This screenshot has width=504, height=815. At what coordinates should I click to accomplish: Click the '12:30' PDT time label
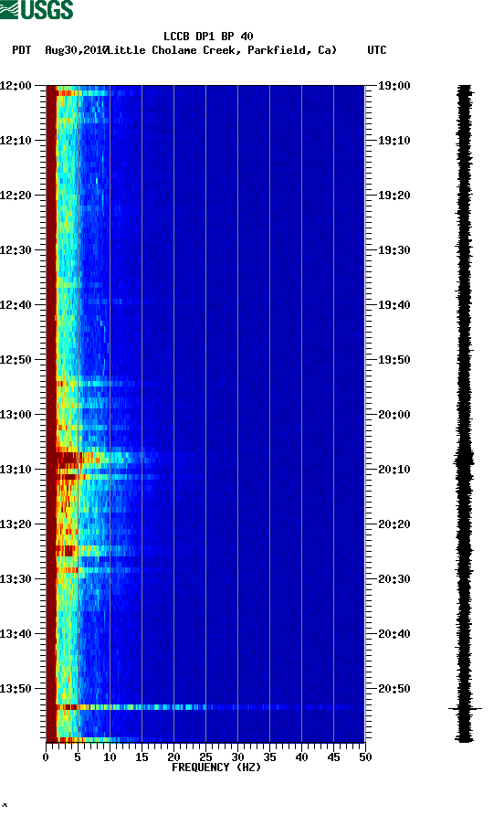click(x=16, y=250)
